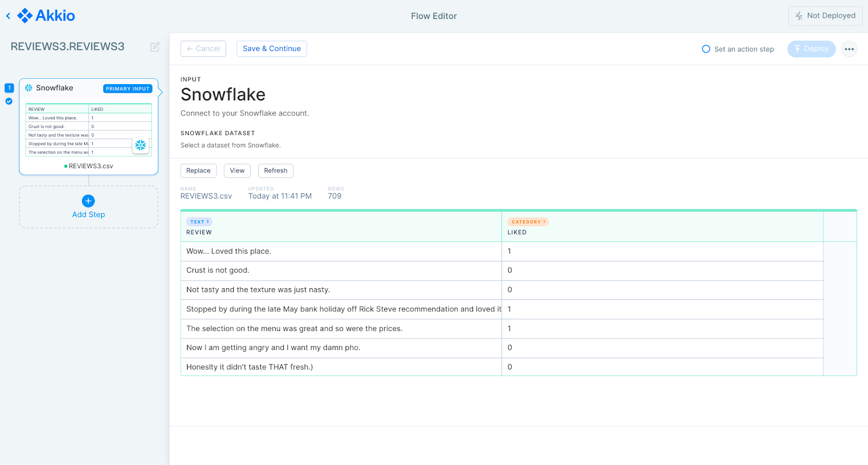This screenshot has width=868, height=465.
Task: Open the Snowflake step preview table thumbnail
Action: point(88,130)
